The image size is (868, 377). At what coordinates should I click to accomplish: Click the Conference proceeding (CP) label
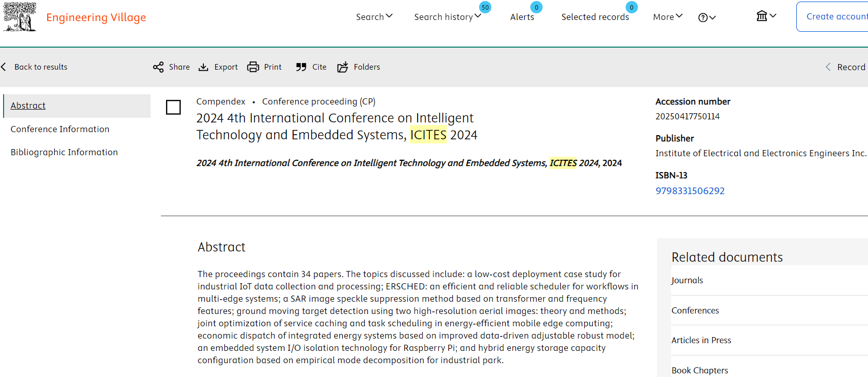pos(319,101)
